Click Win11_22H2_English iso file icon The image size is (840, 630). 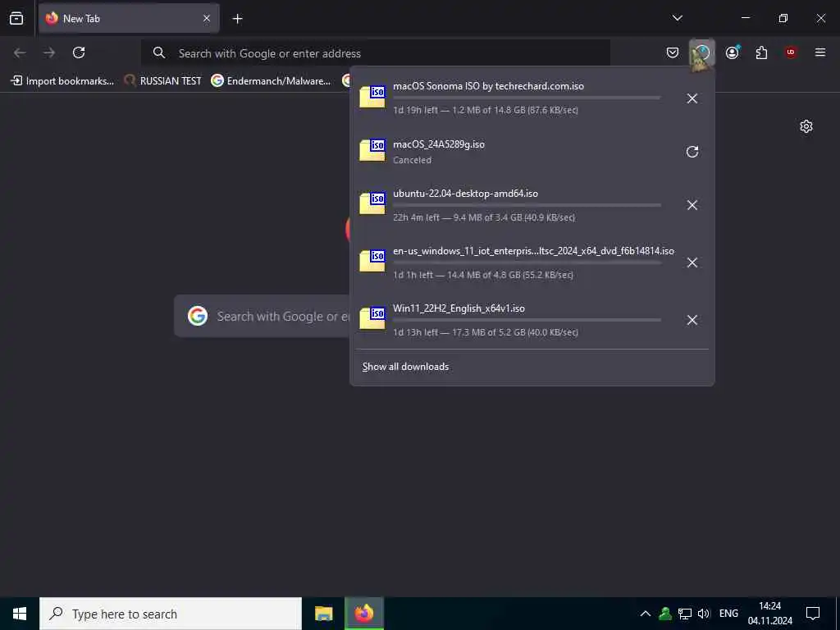(x=372, y=319)
